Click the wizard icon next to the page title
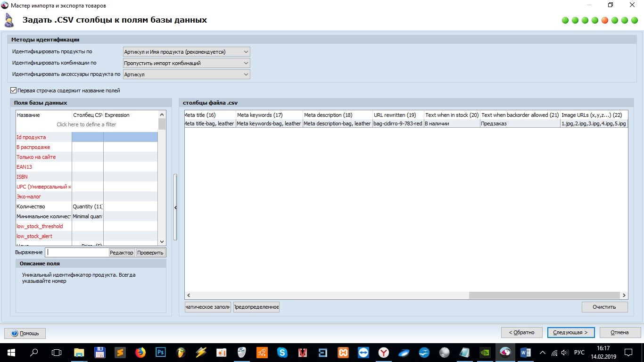The height and width of the screenshot is (362, 644). tap(9, 20)
